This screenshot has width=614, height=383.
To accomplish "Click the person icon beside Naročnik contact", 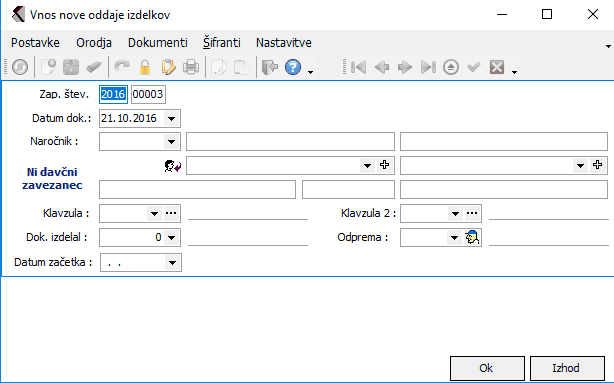I will (x=172, y=166).
